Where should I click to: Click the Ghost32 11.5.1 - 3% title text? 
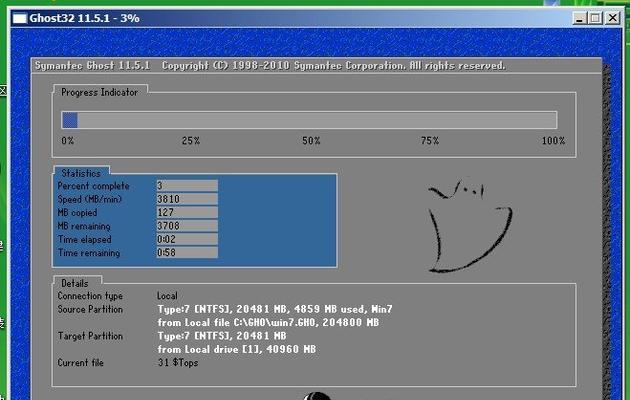pos(84,18)
